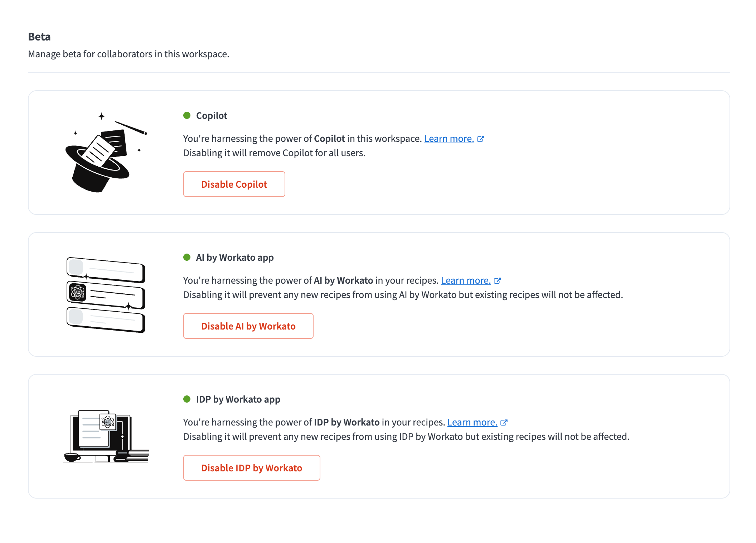Click the IDP by Workato app title
Viewport: 756px width, 543px height.
pos(238,399)
